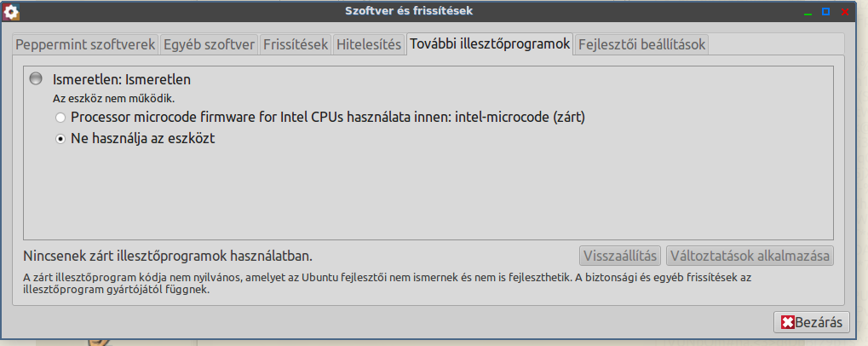
Task: Go to the Frissítések tab
Action: [296, 45]
